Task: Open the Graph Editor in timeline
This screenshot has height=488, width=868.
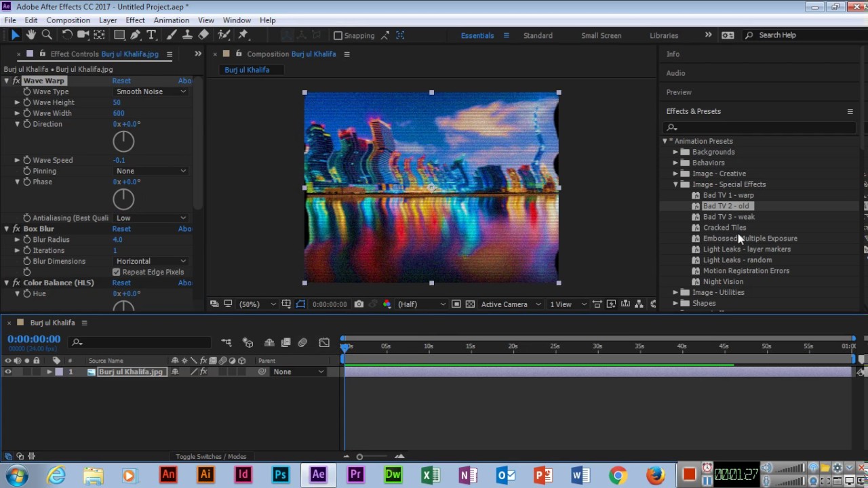Action: pyautogui.click(x=324, y=343)
